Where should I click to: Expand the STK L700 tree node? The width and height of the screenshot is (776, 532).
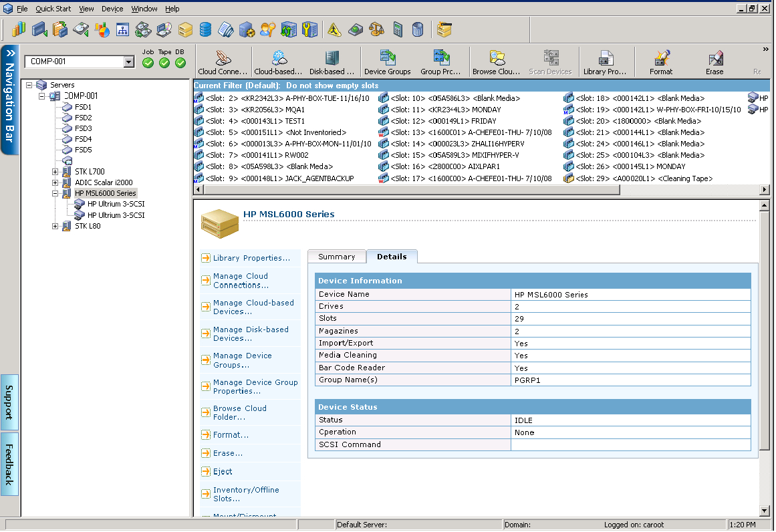click(x=55, y=172)
